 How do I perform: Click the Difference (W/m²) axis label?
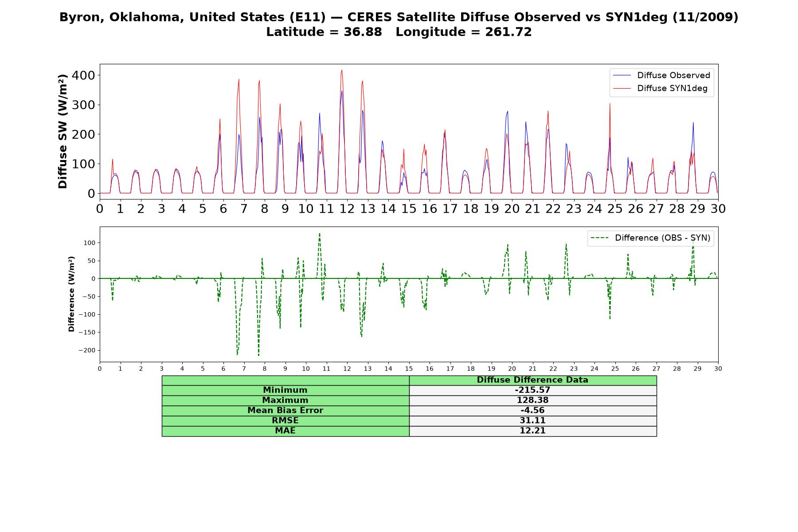coord(71,294)
